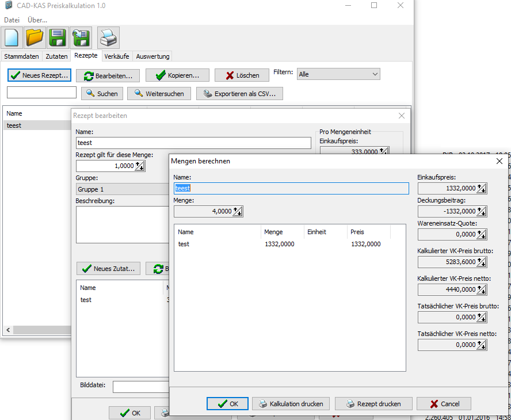Confirm Mengen berechnen dialog with OK

pos(227,404)
